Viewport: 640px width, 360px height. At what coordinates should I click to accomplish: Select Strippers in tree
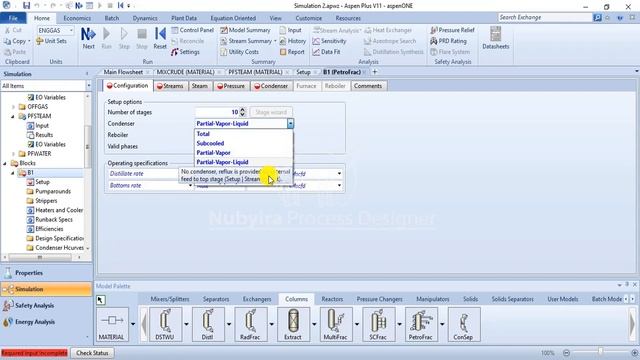point(46,200)
